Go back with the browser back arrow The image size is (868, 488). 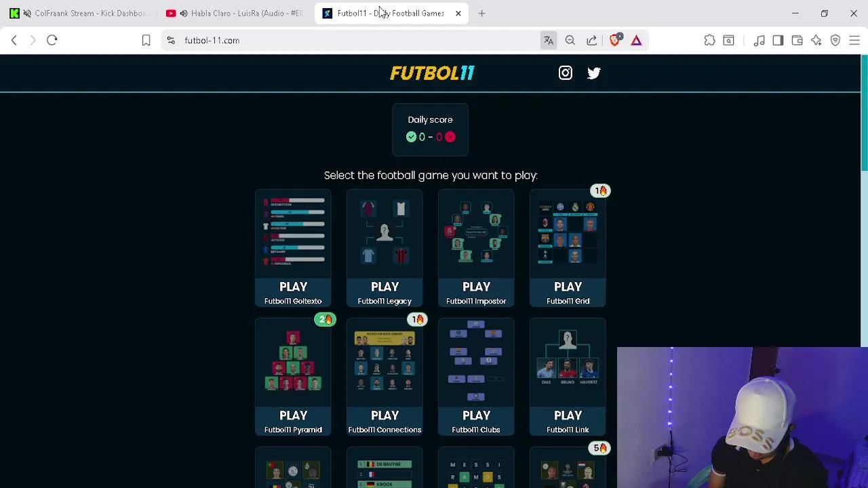click(x=14, y=41)
